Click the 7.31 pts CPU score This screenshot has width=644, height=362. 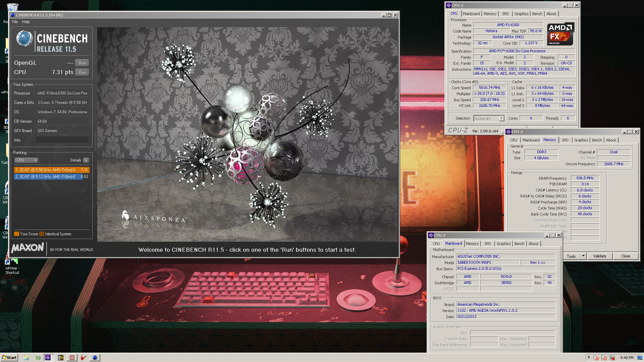(x=62, y=72)
